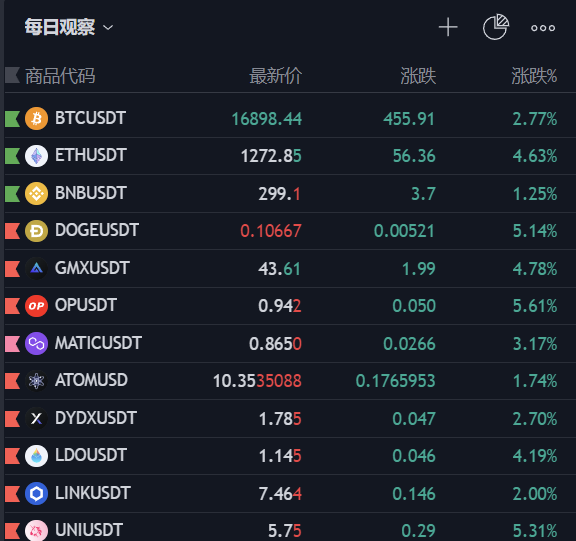Screen dimensions: 576x541
Task: Select the UNIUSDT symbol name
Action: pos(89,530)
